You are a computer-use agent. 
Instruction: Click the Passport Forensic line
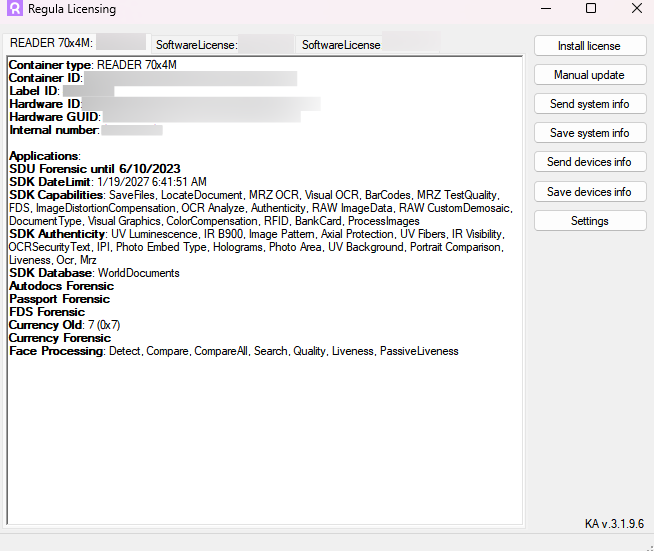pyautogui.click(x=60, y=299)
